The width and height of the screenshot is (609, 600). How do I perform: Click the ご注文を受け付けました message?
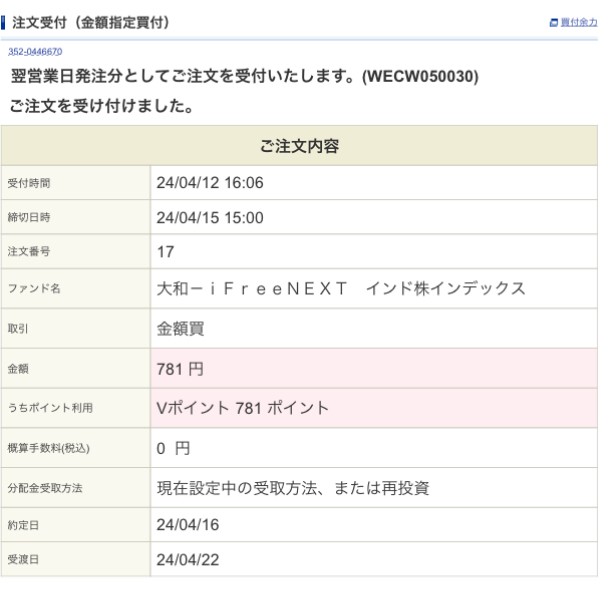click(x=102, y=106)
